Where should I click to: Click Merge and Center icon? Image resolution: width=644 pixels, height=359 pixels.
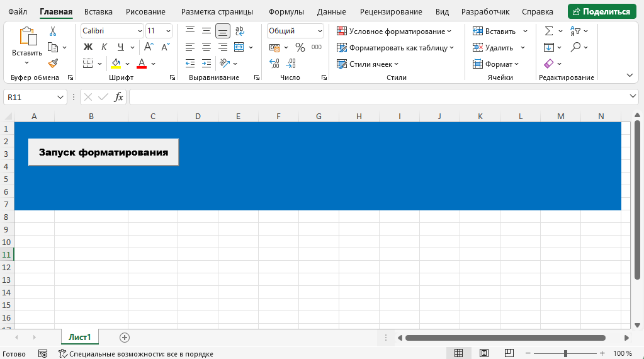coord(239,47)
